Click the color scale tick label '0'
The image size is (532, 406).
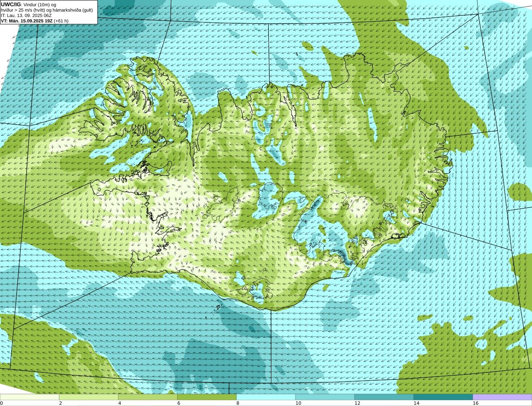click(1, 403)
